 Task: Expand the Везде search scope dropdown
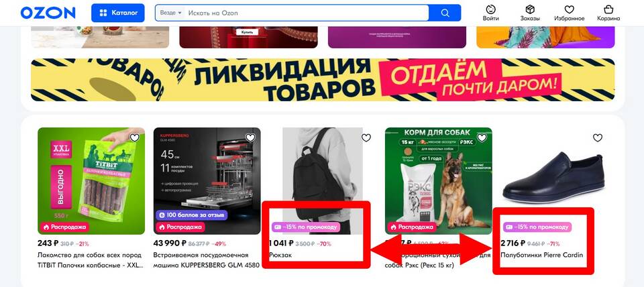(170, 13)
